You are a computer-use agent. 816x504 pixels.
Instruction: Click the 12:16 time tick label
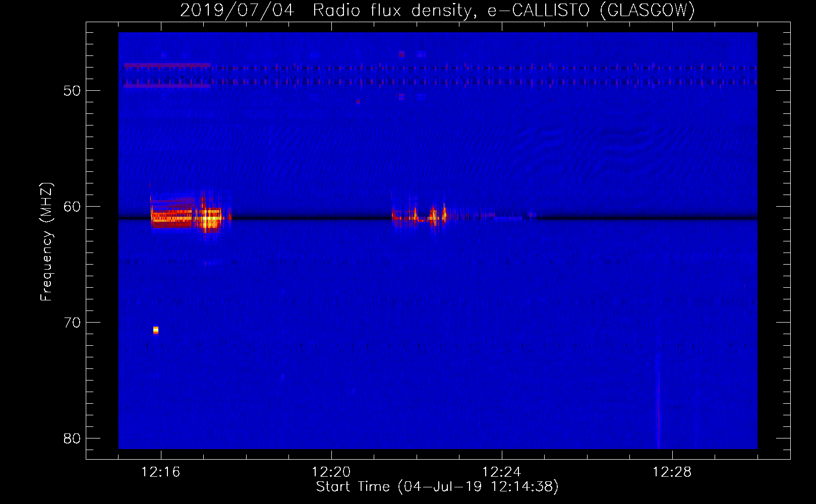(161, 472)
